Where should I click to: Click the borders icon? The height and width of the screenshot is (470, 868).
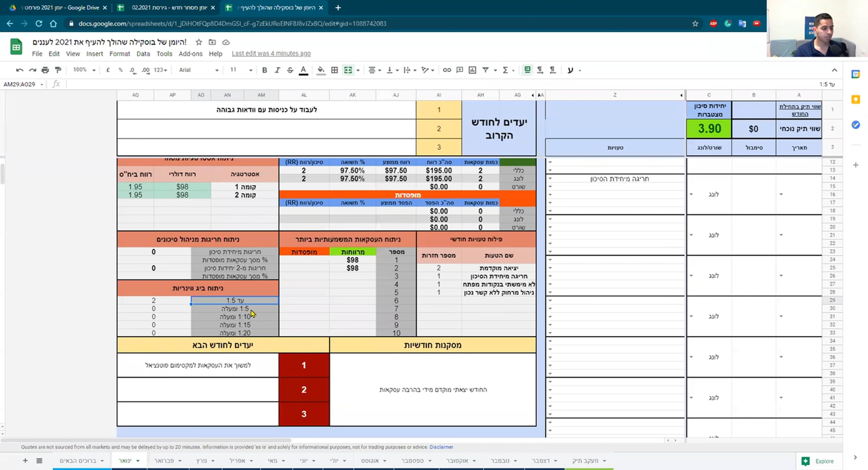coord(335,70)
